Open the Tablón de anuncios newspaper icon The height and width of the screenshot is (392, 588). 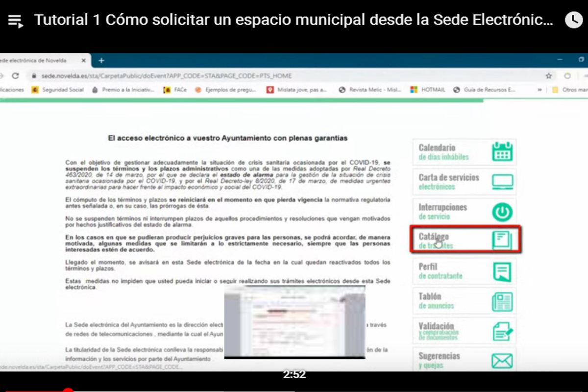coord(502,301)
